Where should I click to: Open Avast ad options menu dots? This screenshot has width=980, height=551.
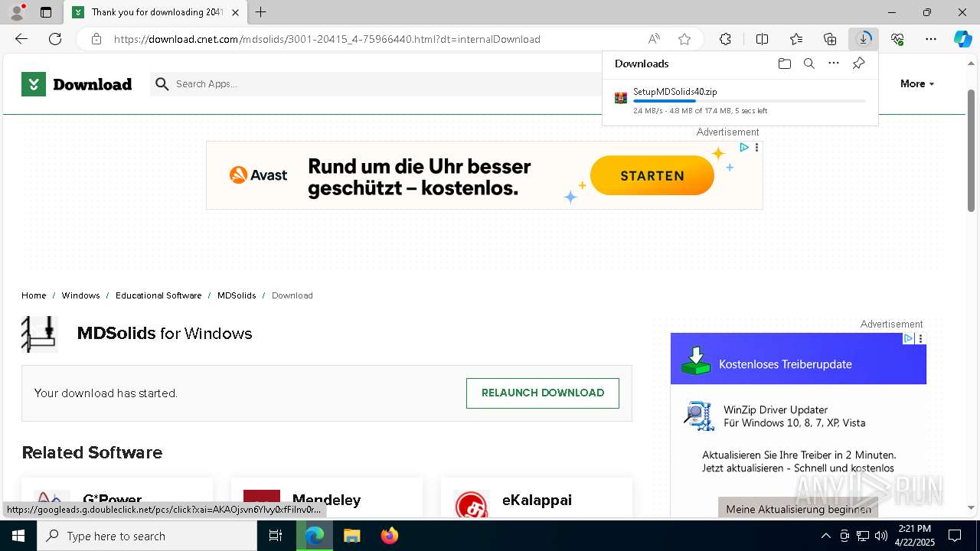tap(756, 148)
